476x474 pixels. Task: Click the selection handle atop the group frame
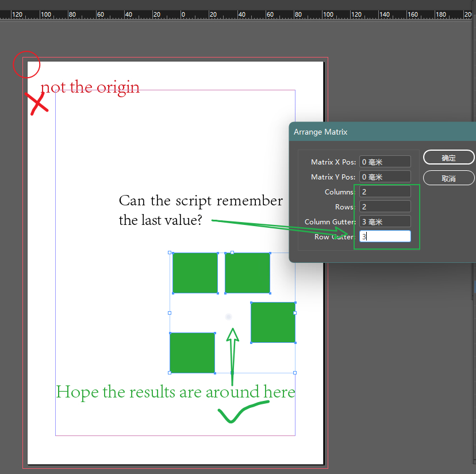tap(232, 251)
